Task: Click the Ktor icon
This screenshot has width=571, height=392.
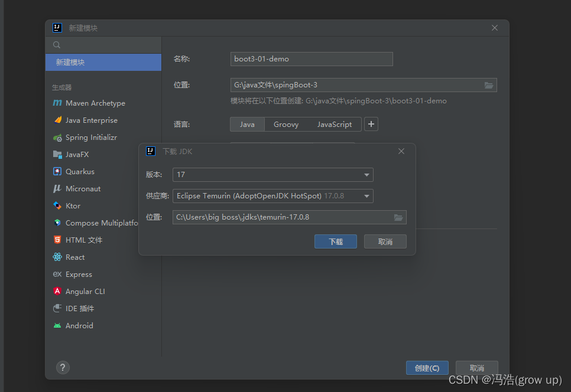Action: point(57,205)
